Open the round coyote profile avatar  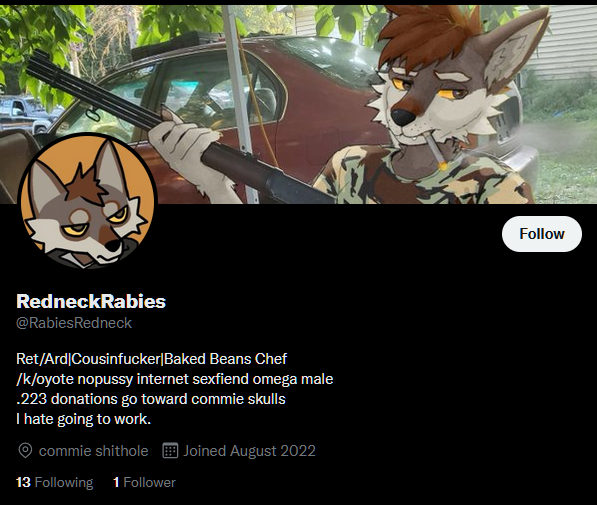[x=87, y=201]
